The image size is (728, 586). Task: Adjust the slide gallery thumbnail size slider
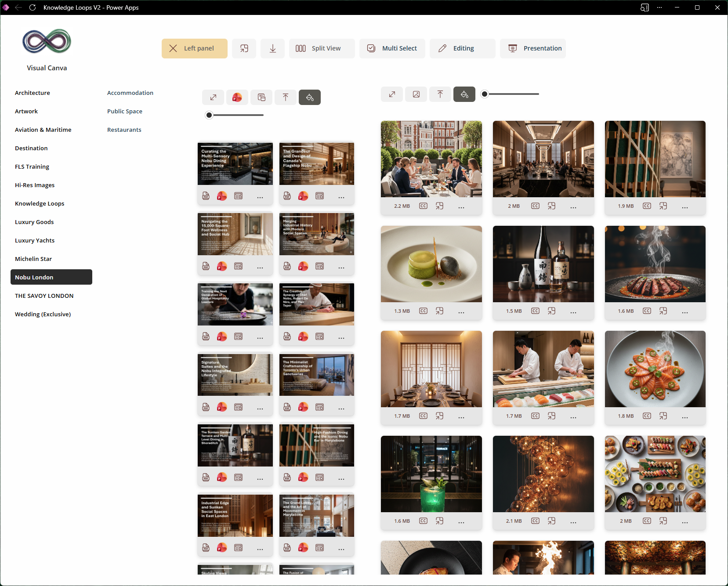click(235, 115)
